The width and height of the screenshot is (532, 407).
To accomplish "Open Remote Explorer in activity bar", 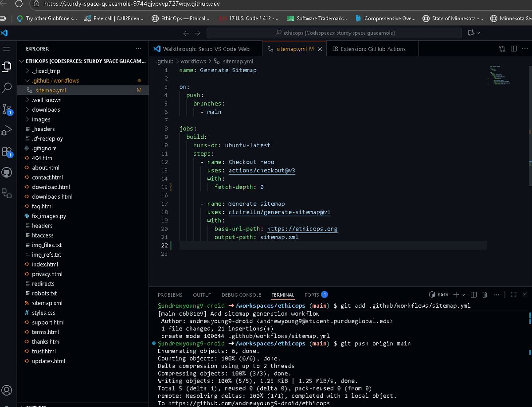I will click(7, 193).
